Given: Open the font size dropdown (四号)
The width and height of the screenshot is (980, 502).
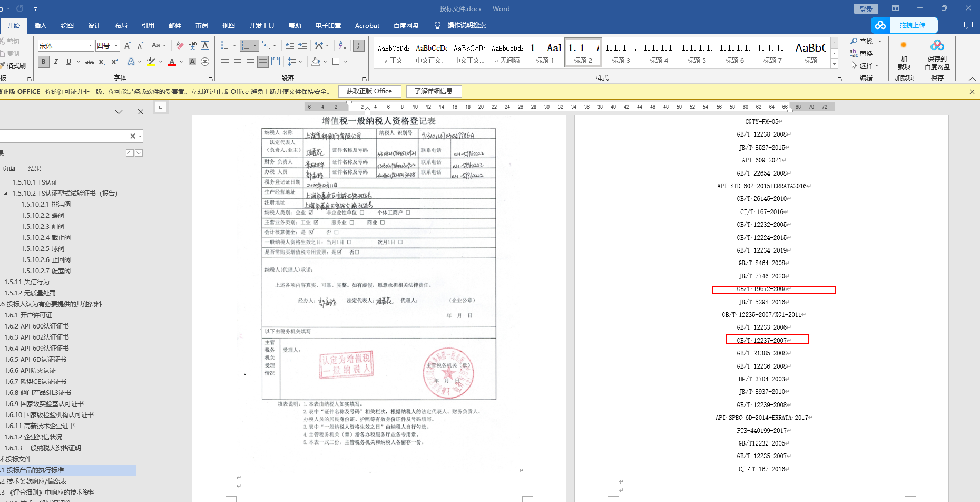Looking at the screenshot, I should (x=116, y=46).
